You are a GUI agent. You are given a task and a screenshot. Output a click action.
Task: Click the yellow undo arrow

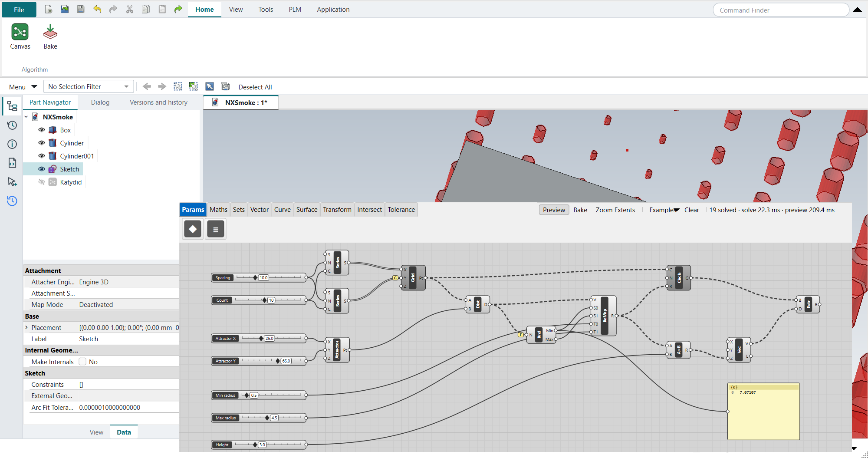pyautogui.click(x=97, y=9)
